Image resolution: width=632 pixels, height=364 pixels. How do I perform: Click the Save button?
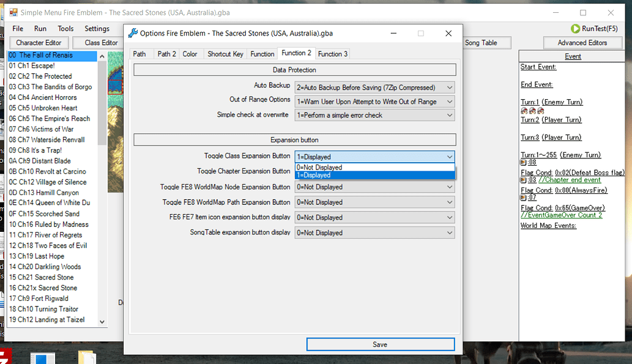(380, 344)
